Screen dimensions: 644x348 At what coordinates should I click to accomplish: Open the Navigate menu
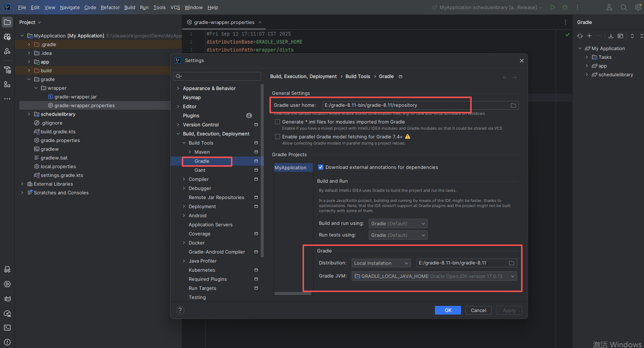(70, 7)
